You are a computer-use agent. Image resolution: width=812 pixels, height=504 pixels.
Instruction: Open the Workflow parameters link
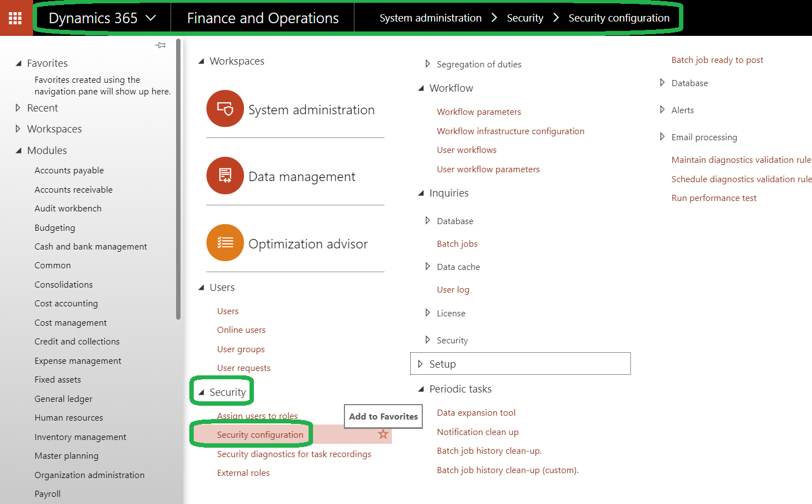point(479,112)
